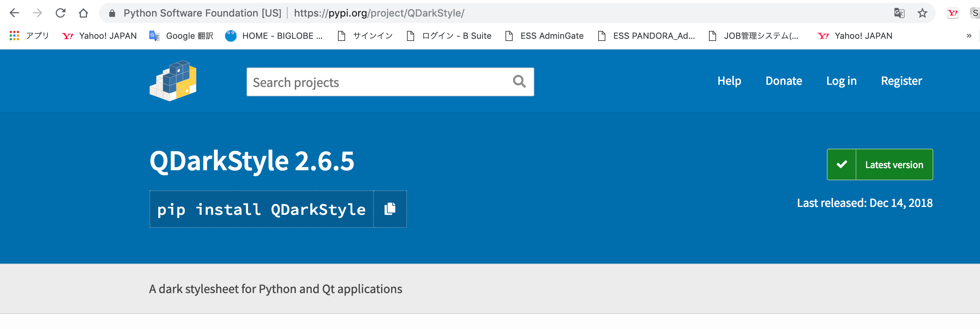Go back with the browser back arrow

click(14, 13)
